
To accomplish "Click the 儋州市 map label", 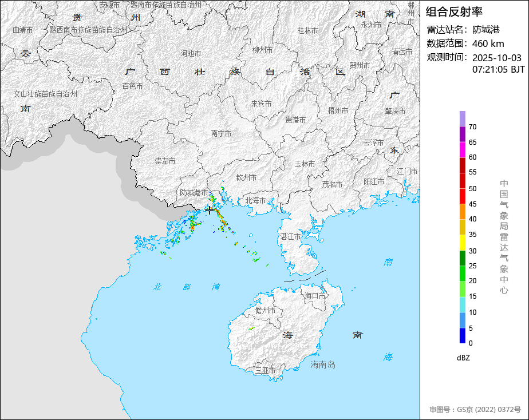I will tap(265, 310).
